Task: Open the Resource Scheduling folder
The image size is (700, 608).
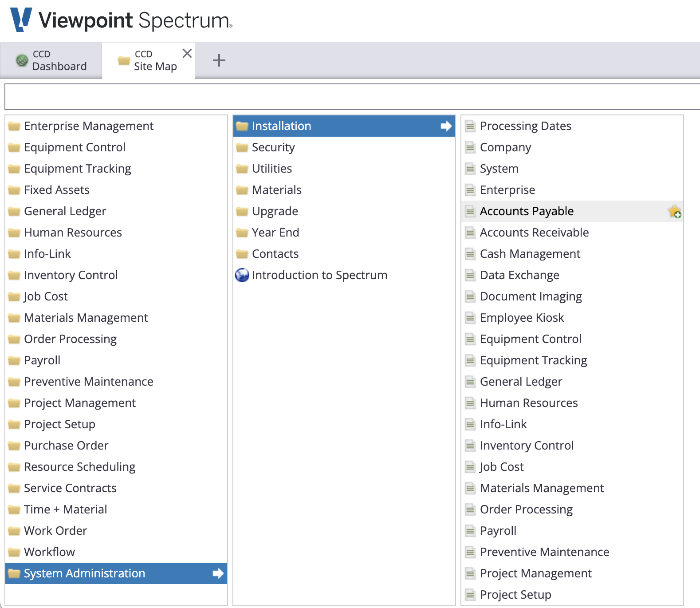Action: point(116,467)
